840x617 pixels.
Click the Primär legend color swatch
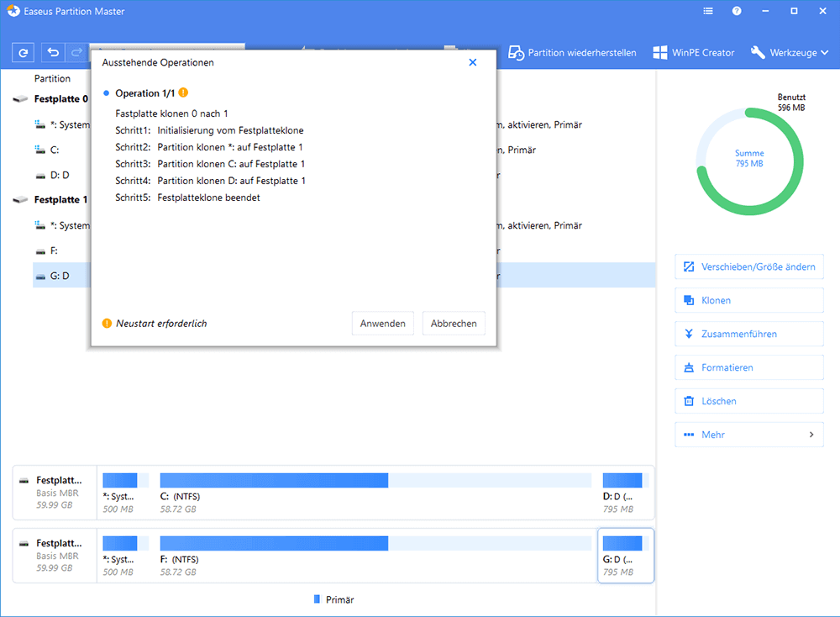pos(317,599)
